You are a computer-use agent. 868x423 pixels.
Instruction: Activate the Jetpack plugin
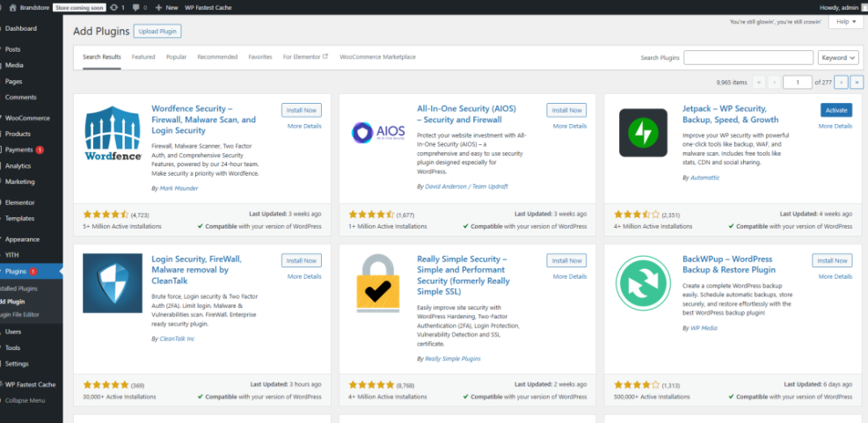tap(835, 110)
